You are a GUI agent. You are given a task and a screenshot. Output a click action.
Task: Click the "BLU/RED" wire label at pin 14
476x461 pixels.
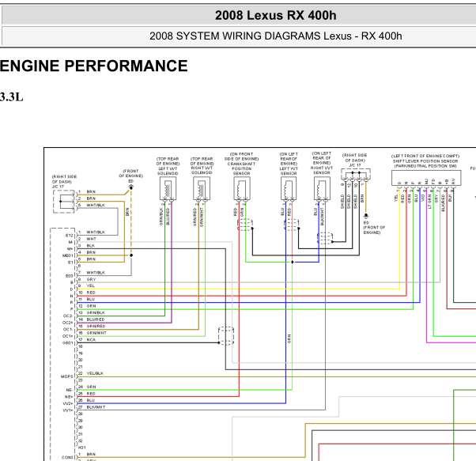coord(96,319)
